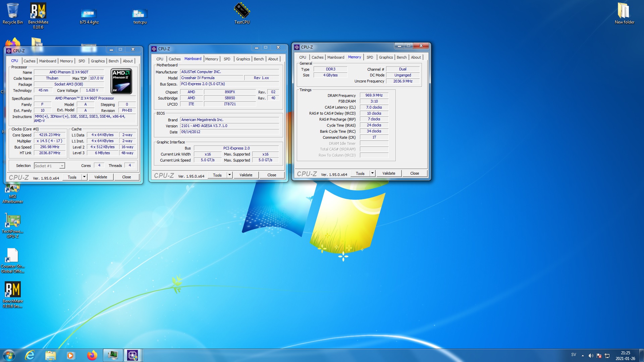Click Validate button in the Mainboard window
The width and height of the screenshot is (644, 362).
coord(246,175)
